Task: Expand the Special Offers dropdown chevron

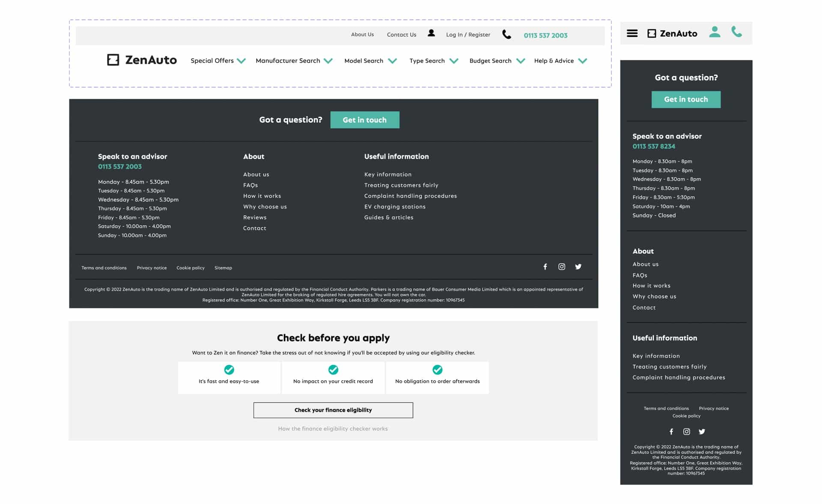Action: 241,61
